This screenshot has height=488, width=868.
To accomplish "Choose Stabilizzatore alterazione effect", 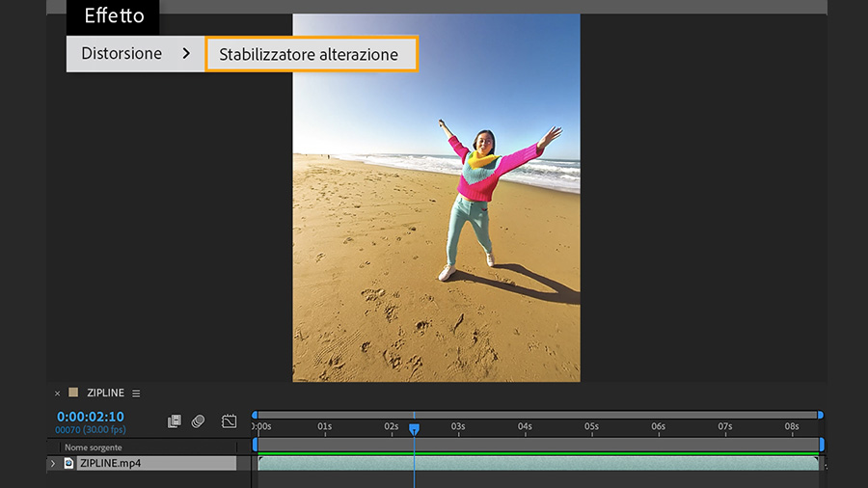I will [311, 54].
